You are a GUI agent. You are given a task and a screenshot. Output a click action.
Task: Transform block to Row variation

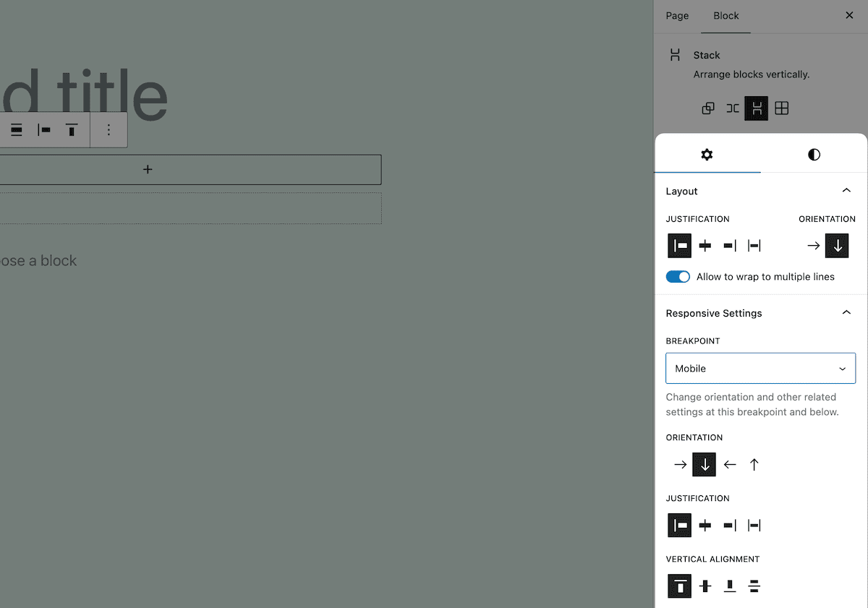click(733, 108)
